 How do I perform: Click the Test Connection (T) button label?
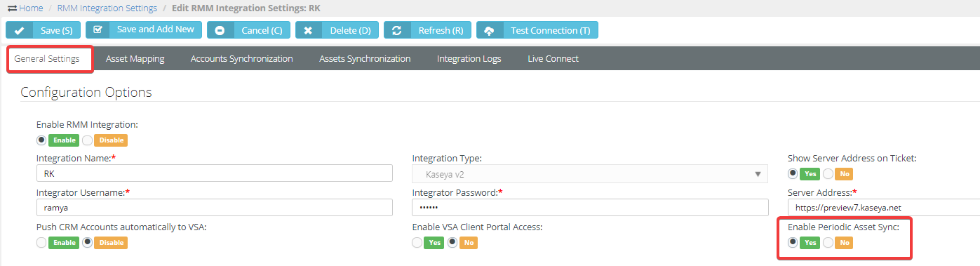point(551,31)
